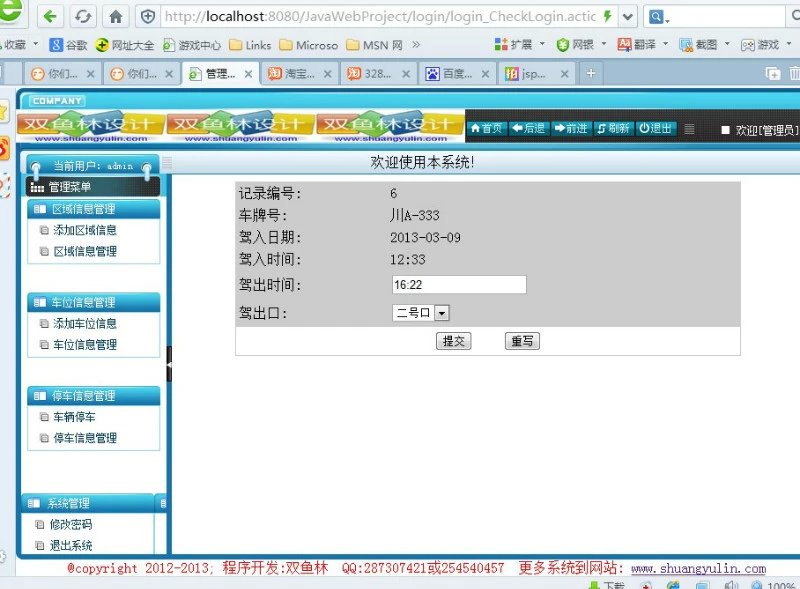Click the shield security icon in address bar
The image size is (800, 589).
click(148, 17)
